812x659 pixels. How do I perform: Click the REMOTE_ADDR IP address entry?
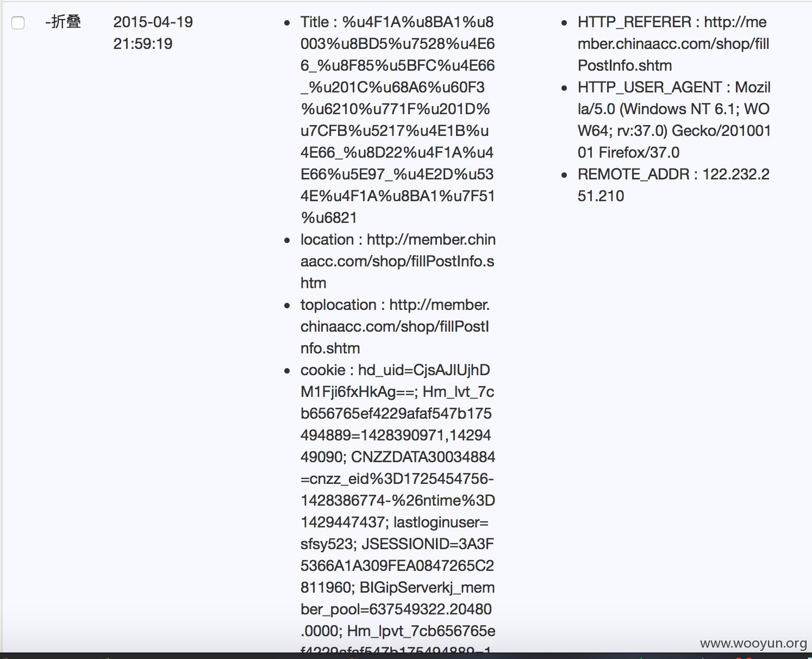click(x=673, y=185)
